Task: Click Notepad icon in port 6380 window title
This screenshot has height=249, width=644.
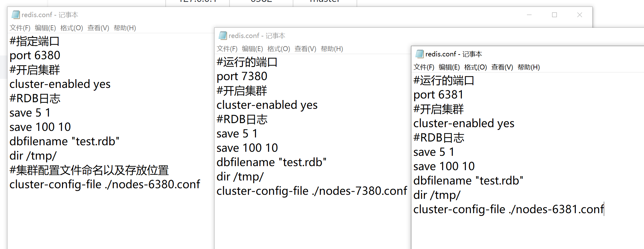Action: coord(16,15)
